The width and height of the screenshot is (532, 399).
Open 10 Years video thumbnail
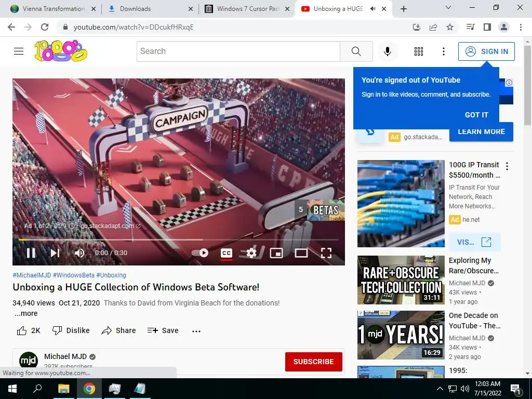click(x=401, y=335)
